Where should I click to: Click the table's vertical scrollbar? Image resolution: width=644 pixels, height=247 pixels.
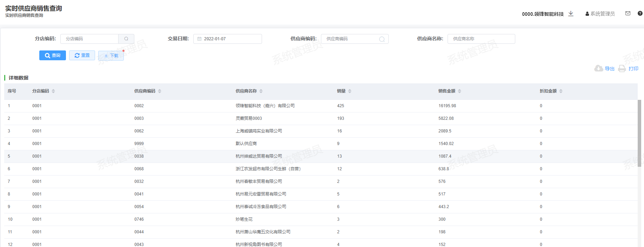(x=639, y=133)
